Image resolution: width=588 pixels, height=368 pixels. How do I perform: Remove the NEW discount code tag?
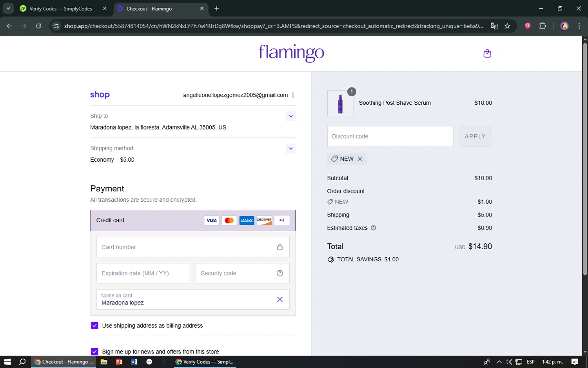[360, 159]
